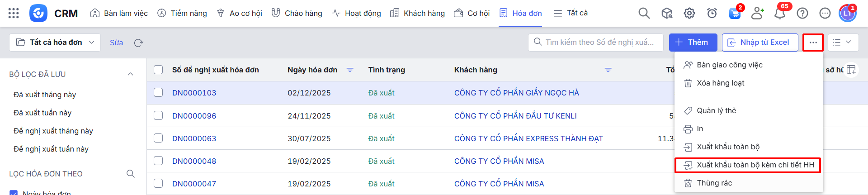Click the refresh list icon

point(138,43)
